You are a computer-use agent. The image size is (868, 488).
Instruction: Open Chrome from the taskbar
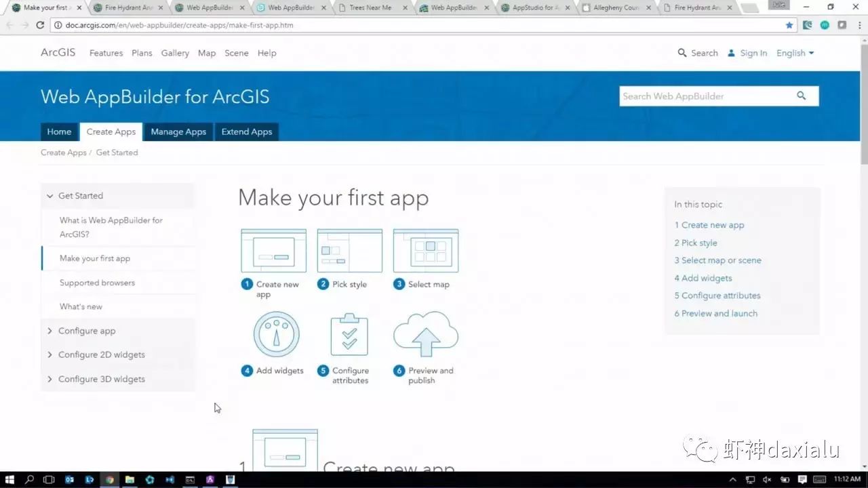pos(109,480)
